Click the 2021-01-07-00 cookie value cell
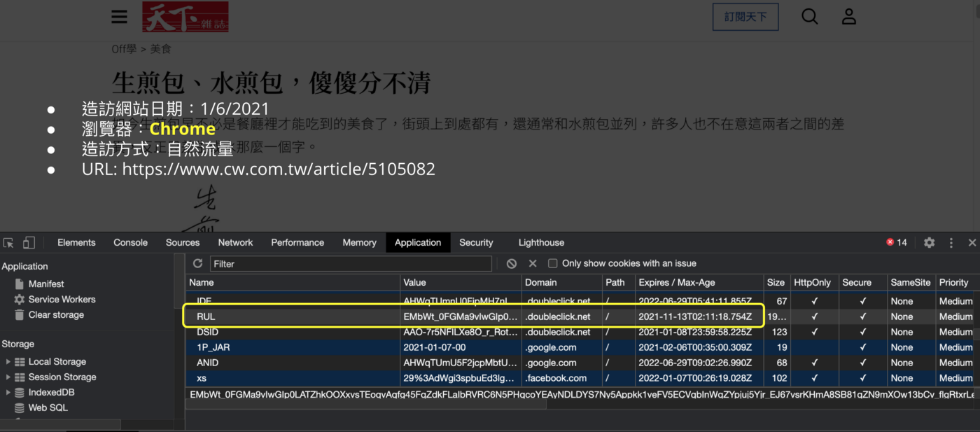Viewport: 980px width, 432px height. (461, 347)
